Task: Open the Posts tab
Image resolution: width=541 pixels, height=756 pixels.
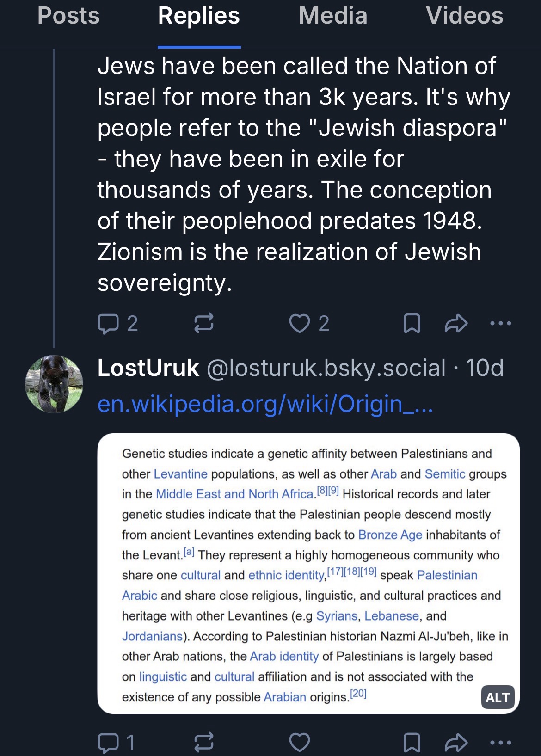Action: click(x=68, y=16)
